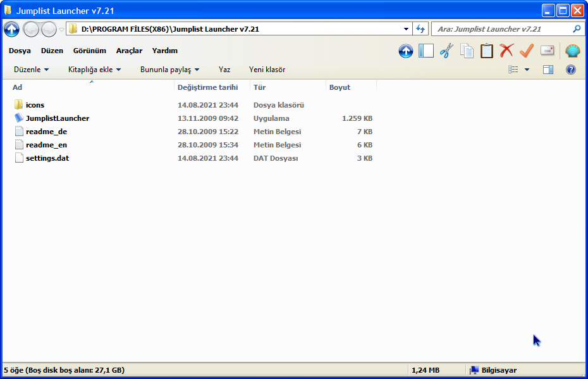Expand the address bar path dropdown
Screen dimensions: 588x379
click(x=406, y=29)
